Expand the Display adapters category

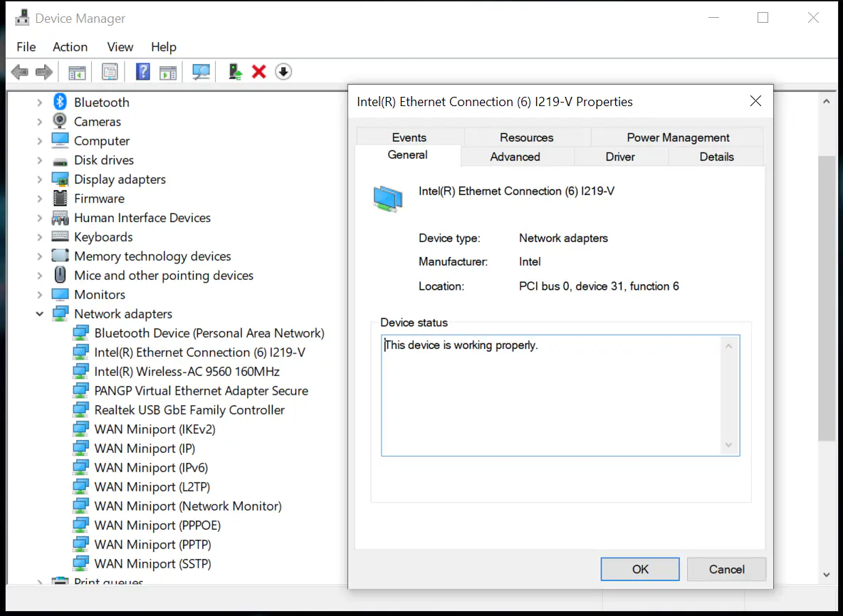pyautogui.click(x=39, y=179)
